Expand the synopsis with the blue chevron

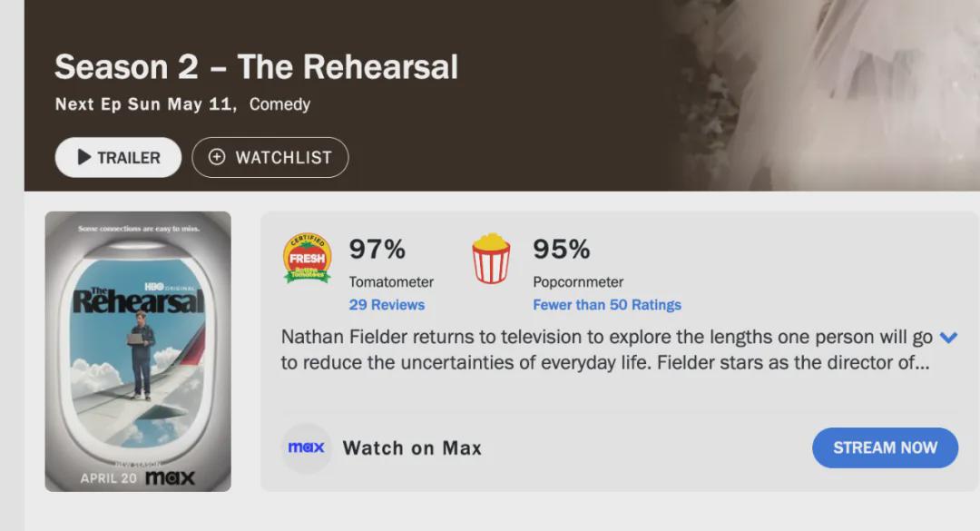click(948, 338)
